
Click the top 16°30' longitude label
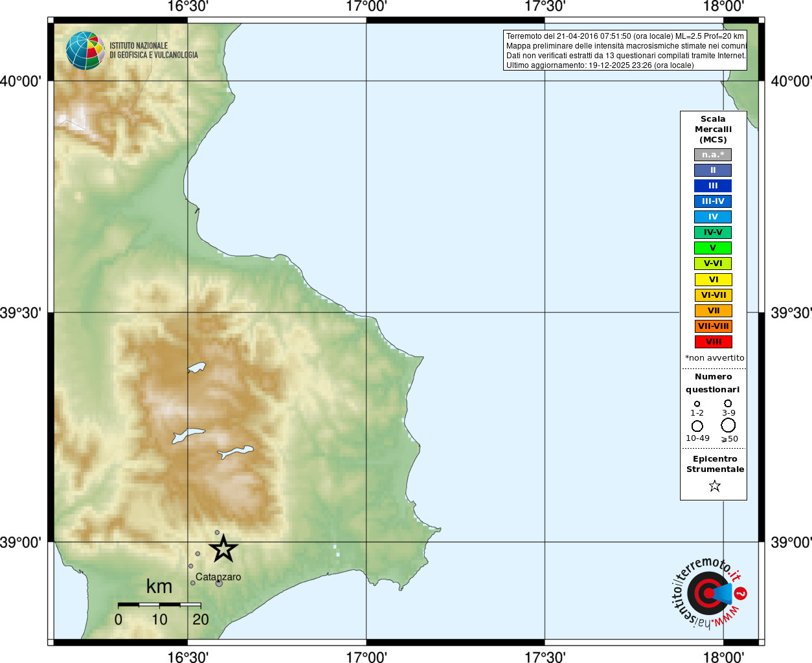point(188,6)
